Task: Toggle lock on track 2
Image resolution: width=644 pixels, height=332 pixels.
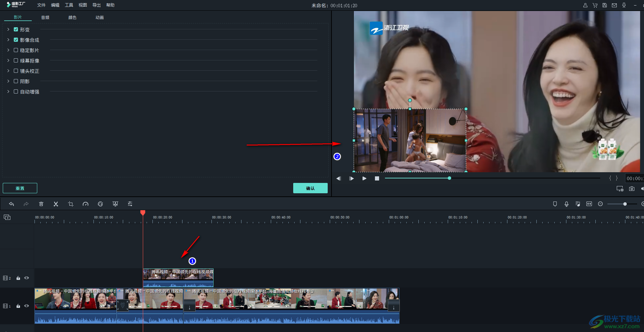Action: (x=18, y=278)
